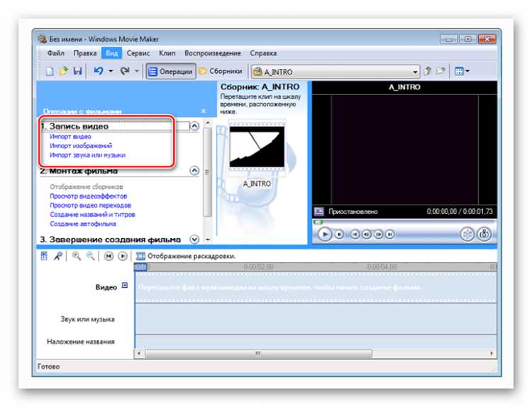The height and width of the screenshot is (407, 532).
Task: Open the redo history dropdown arrow
Action: click(x=137, y=71)
